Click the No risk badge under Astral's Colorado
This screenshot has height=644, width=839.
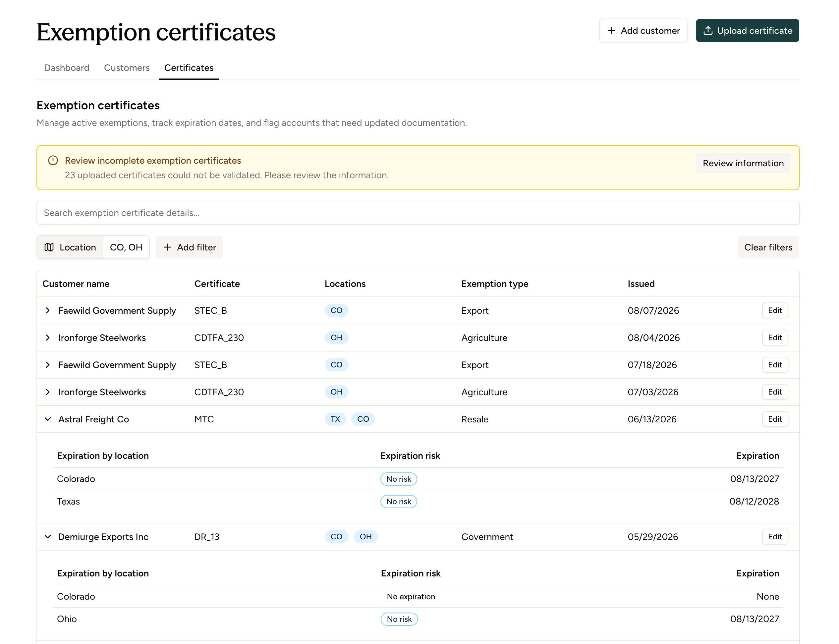pos(398,479)
